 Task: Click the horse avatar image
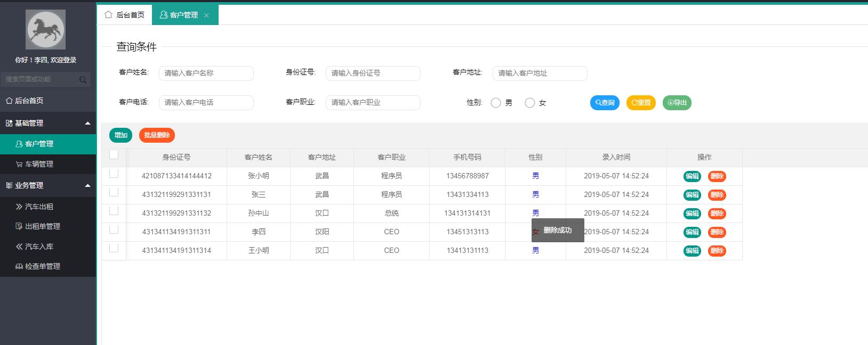(x=45, y=30)
